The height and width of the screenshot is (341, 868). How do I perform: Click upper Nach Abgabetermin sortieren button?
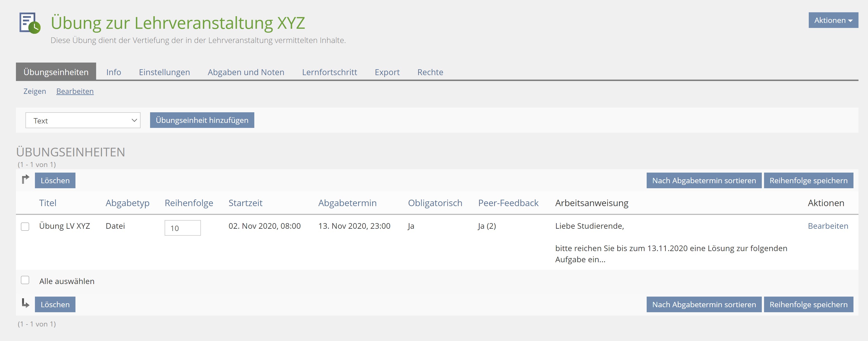click(x=704, y=180)
